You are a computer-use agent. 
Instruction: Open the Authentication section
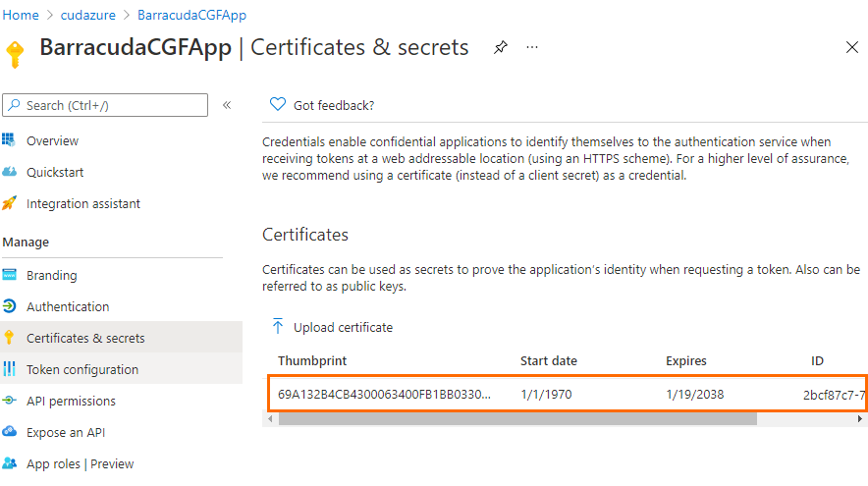[x=68, y=306]
